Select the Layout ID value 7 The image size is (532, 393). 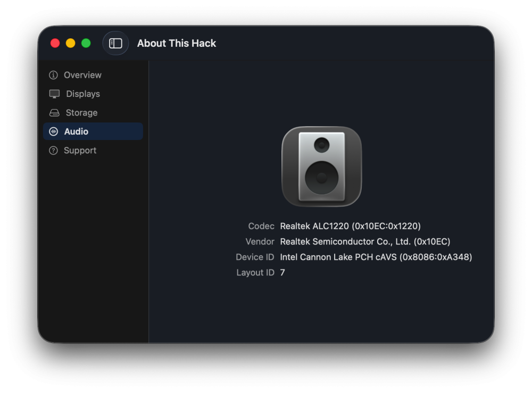282,273
